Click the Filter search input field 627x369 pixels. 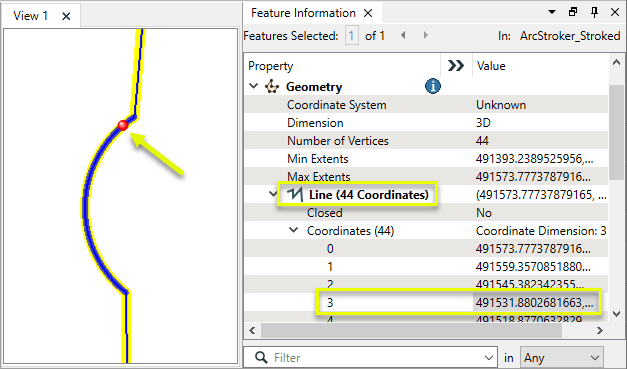pyautogui.click(x=371, y=357)
